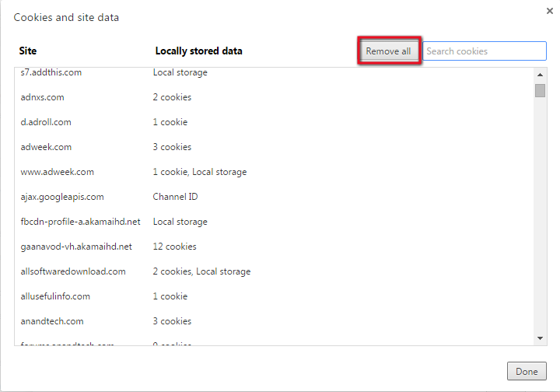This screenshot has height=392, width=560.
Task: Select the s7.addthis.com row
Action: click(51, 72)
